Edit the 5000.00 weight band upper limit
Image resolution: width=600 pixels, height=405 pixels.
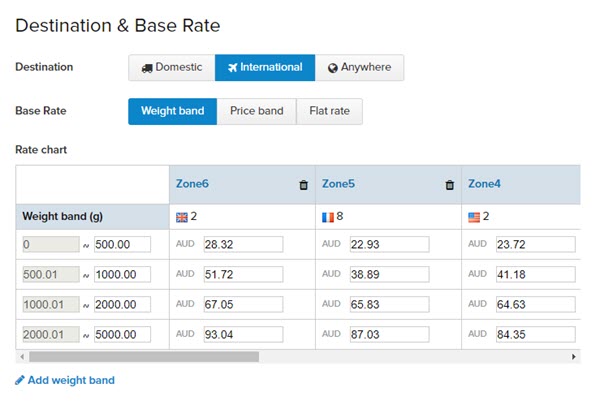click(122, 335)
